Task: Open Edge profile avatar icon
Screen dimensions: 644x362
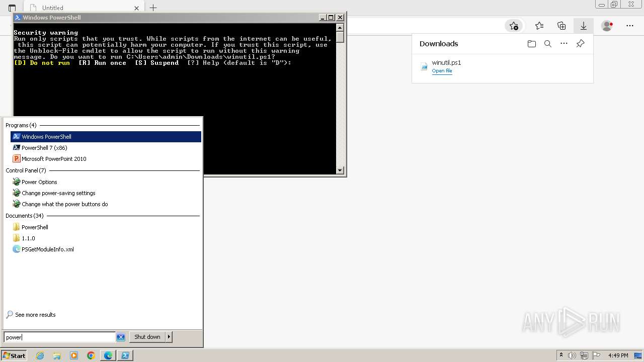Action: point(607,26)
